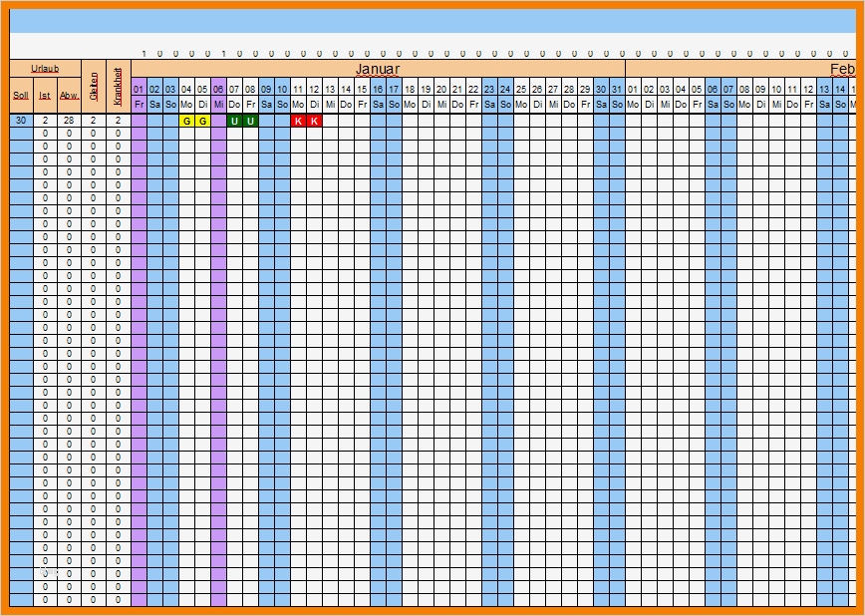
Task: Select the purple column under January 01
Action: point(140,120)
